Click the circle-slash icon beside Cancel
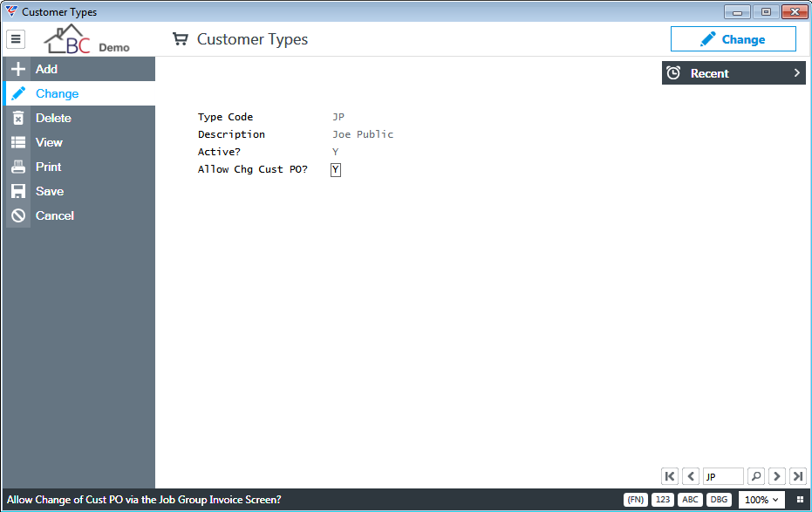The height and width of the screenshot is (512, 812). [18, 215]
